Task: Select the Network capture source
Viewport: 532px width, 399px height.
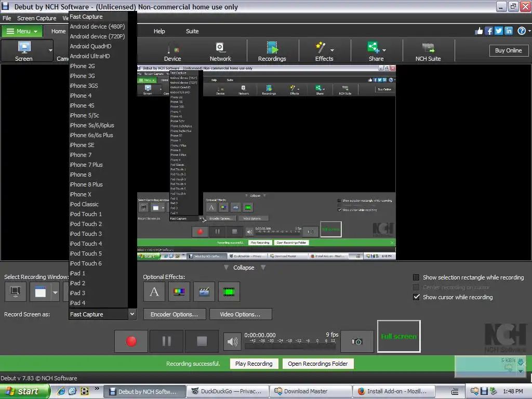Action: point(220,51)
